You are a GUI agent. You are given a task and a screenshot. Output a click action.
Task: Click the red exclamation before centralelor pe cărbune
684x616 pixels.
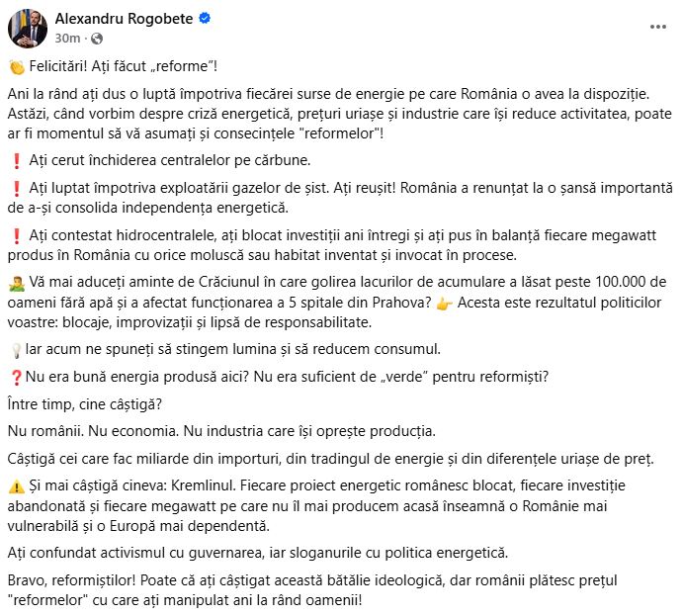tap(17, 161)
